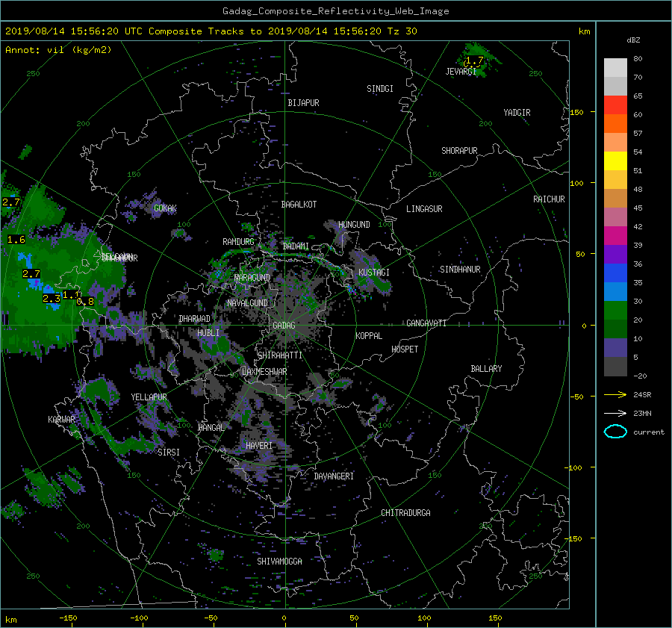Click the 1.1 VIL storm value
672x628 pixels.
coord(71,295)
